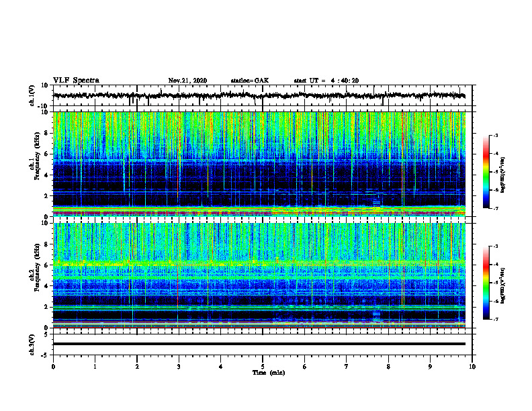Click time axis tick label "9"
The height and width of the screenshot is (411, 532).
click(430, 367)
